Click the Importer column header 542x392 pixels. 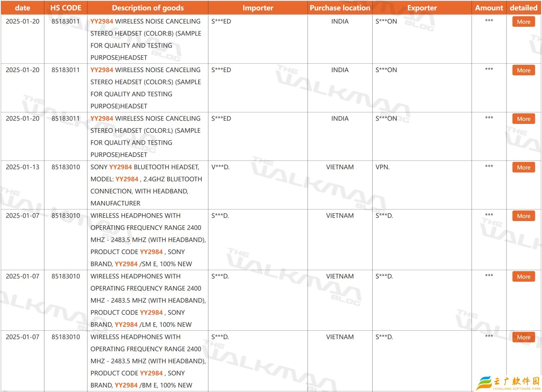[x=258, y=8]
